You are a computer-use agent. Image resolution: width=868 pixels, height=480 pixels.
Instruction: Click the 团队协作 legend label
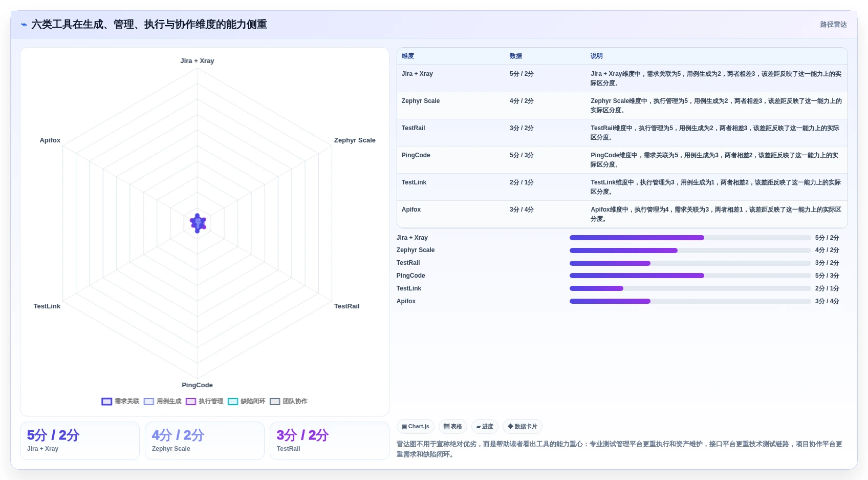click(295, 402)
